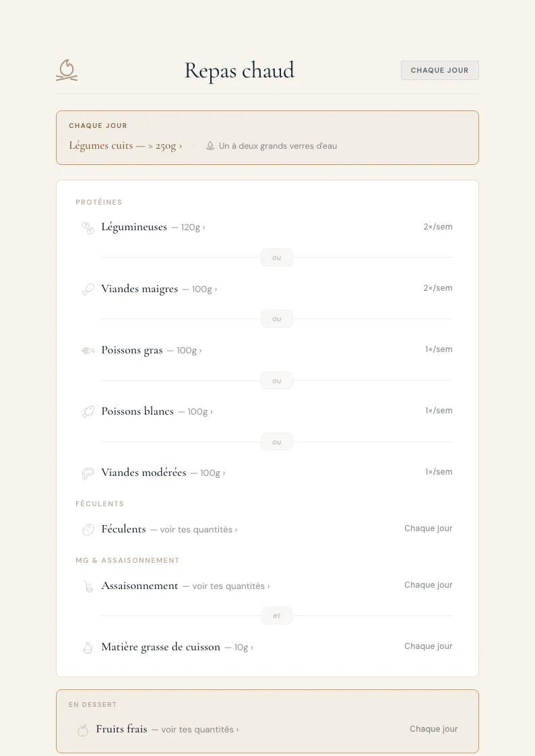Click the campfire icon beside Repas chaud
535x756 pixels.
pyautogui.click(x=66, y=70)
